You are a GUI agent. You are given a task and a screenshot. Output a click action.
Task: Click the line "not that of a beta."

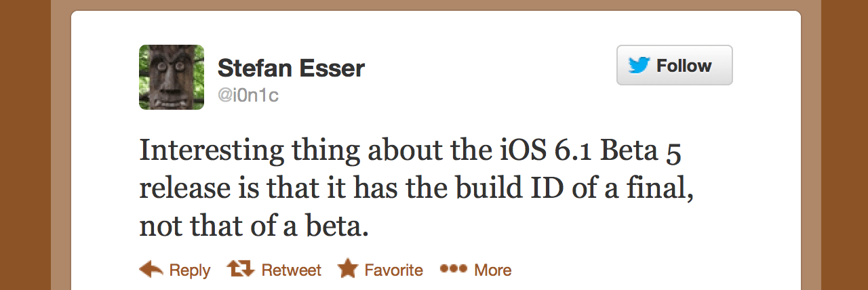coord(254,226)
